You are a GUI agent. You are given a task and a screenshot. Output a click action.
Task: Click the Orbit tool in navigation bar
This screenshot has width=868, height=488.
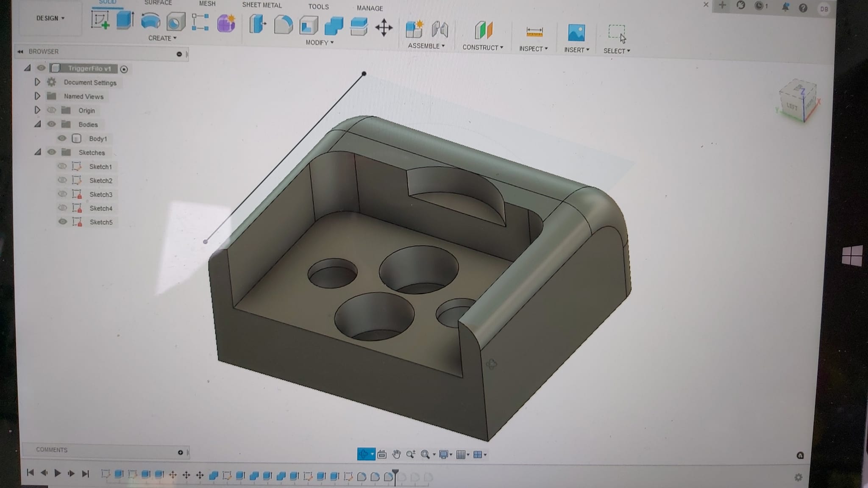[363, 454]
